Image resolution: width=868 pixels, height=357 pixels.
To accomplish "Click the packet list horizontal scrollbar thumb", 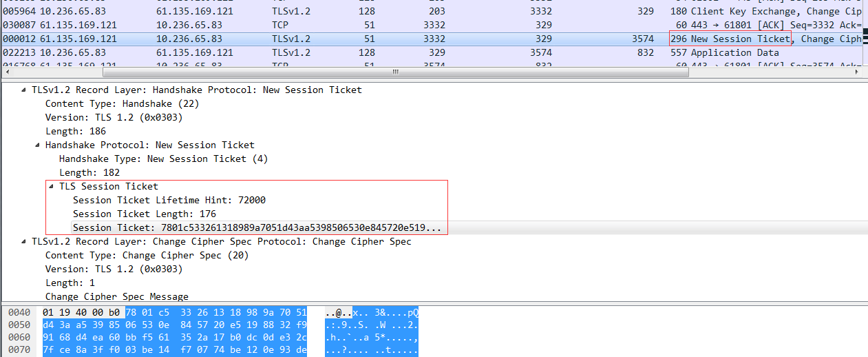I will pos(395,72).
